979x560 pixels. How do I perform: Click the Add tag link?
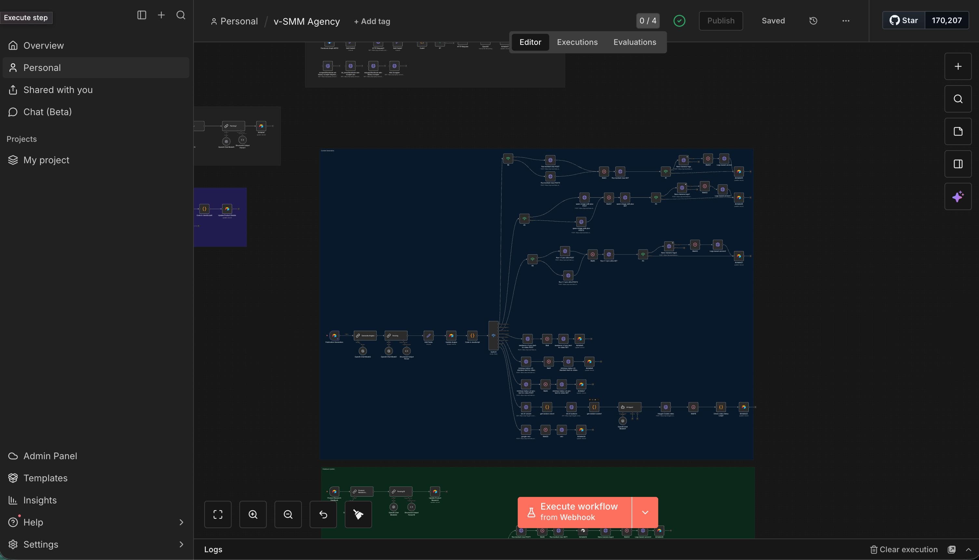pyautogui.click(x=371, y=21)
